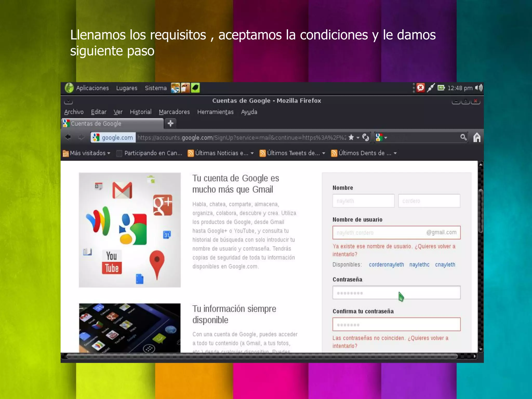Click the vertical scrollbar thumb
This screenshot has width=532, height=399.
pyautogui.click(x=481, y=210)
